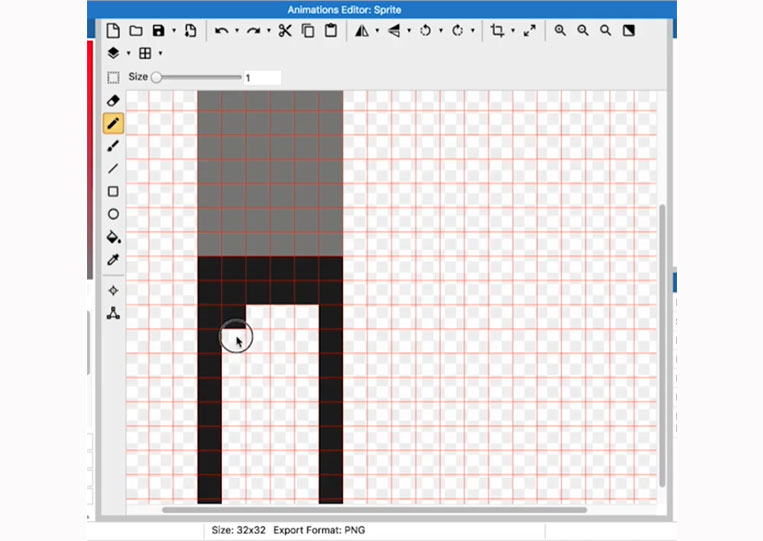Select the Rectangle shape tool

click(113, 192)
